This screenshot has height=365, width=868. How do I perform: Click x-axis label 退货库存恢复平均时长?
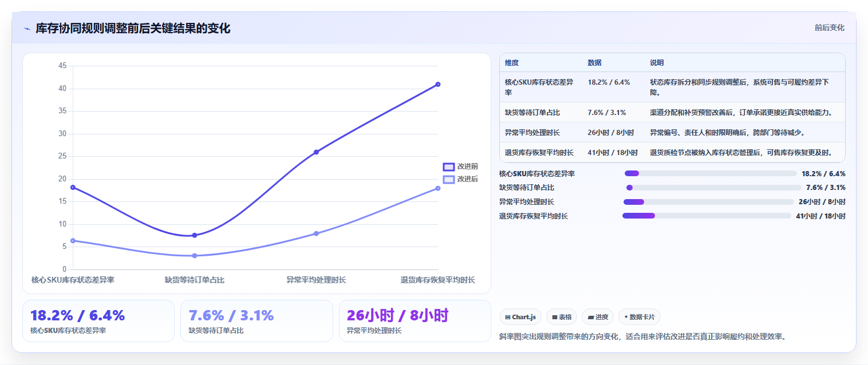coord(438,280)
